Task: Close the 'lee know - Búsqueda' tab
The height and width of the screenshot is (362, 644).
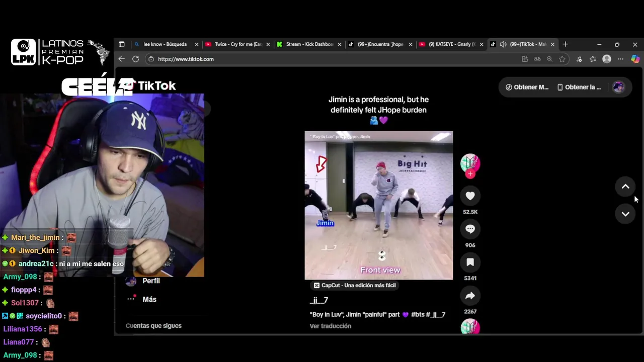Action: 197,44
